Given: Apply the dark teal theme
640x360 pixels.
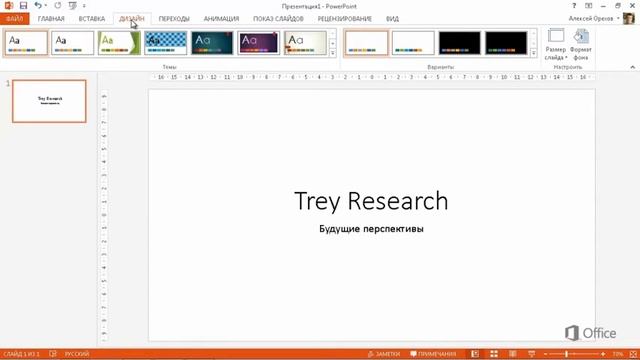Looking at the screenshot, I should pos(212,43).
